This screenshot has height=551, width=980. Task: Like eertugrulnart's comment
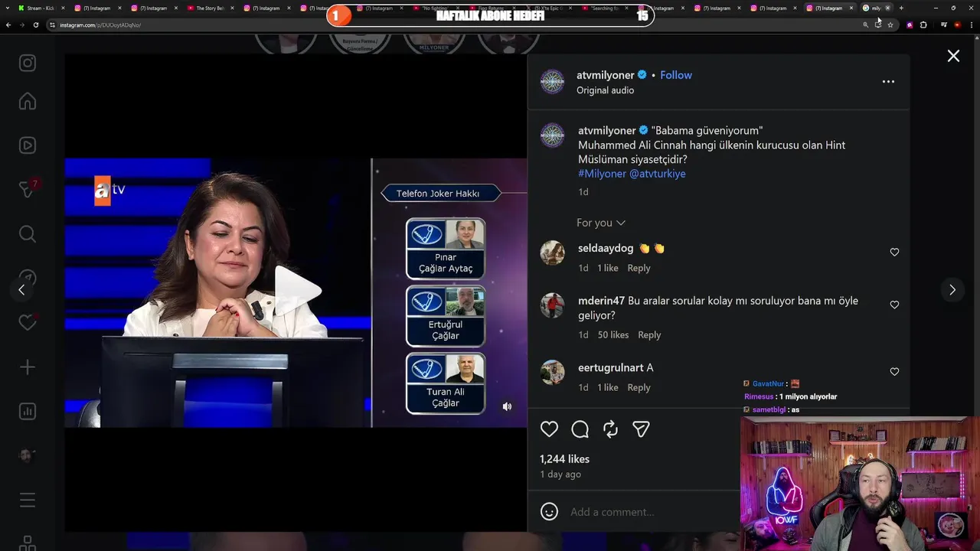pos(894,371)
